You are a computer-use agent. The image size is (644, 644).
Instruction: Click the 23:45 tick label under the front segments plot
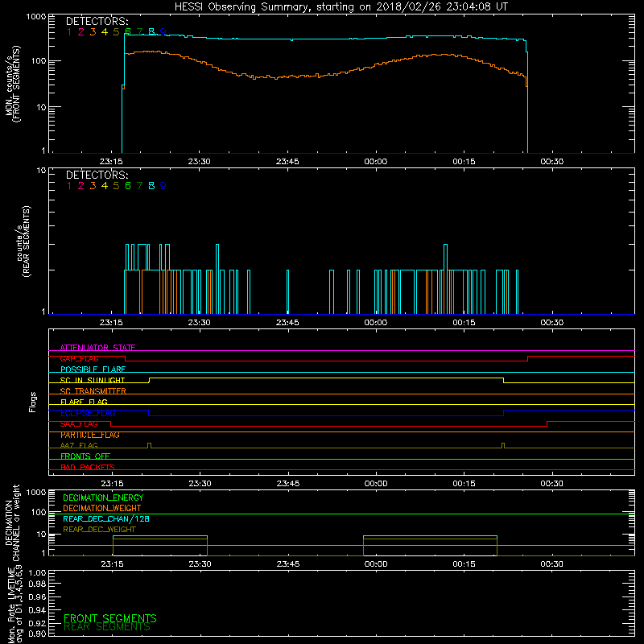click(287, 162)
